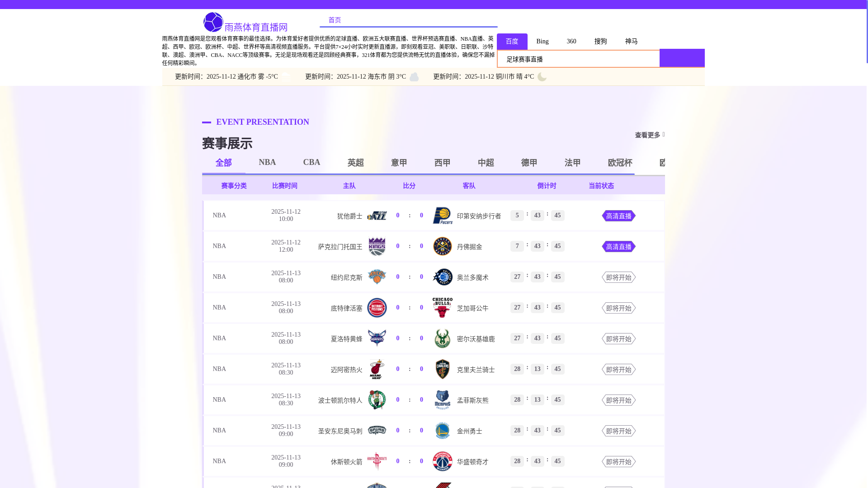The width and height of the screenshot is (868, 488).
Task: Click 即将开始 for Spurs vs Warriors
Action: pyautogui.click(x=619, y=431)
